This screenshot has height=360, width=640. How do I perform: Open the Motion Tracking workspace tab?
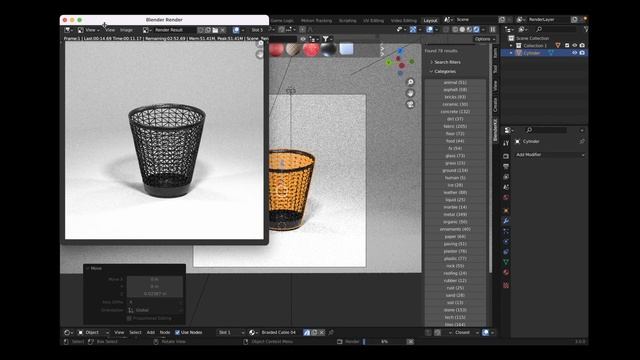tap(316, 20)
